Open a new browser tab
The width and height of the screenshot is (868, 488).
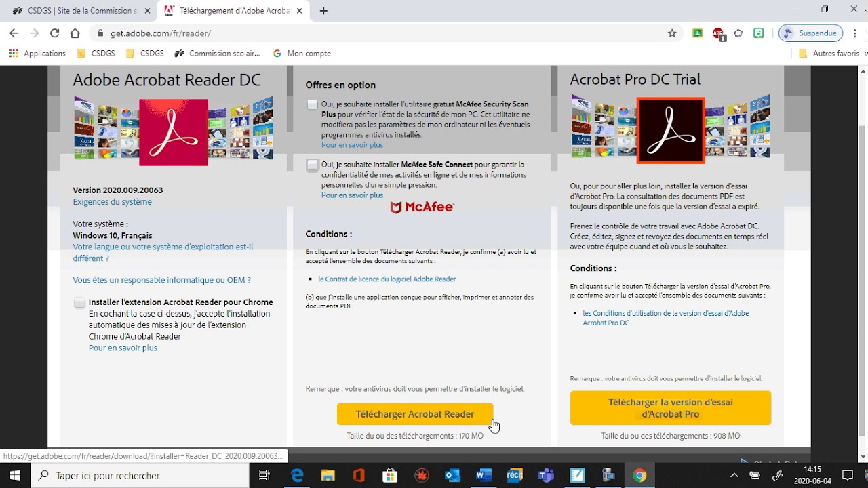323,11
